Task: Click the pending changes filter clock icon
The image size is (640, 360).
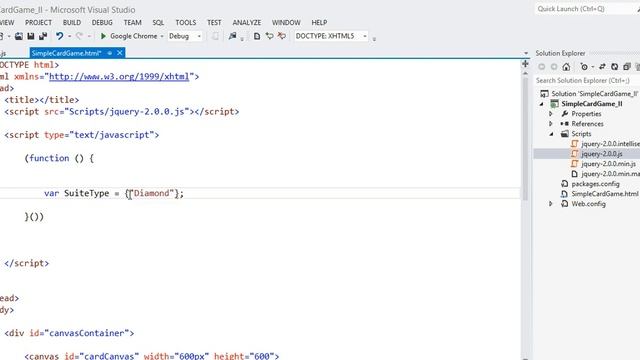Action: pyautogui.click(x=584, y=67)
